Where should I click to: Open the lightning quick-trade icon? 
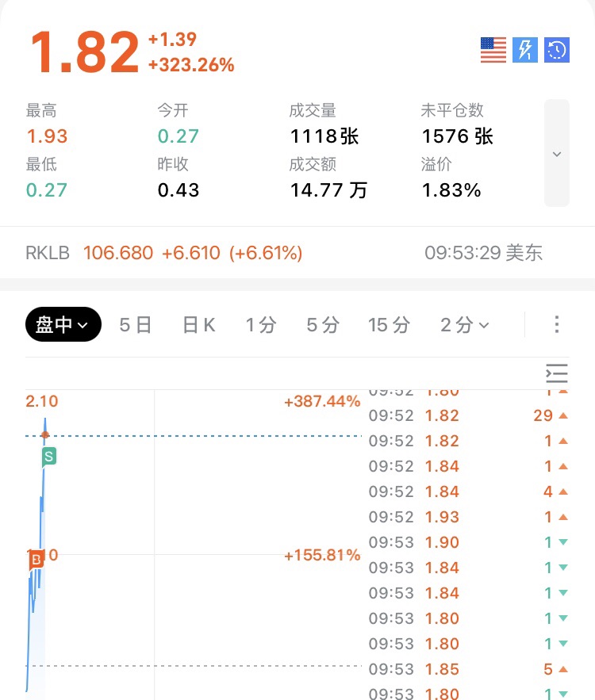525,50
